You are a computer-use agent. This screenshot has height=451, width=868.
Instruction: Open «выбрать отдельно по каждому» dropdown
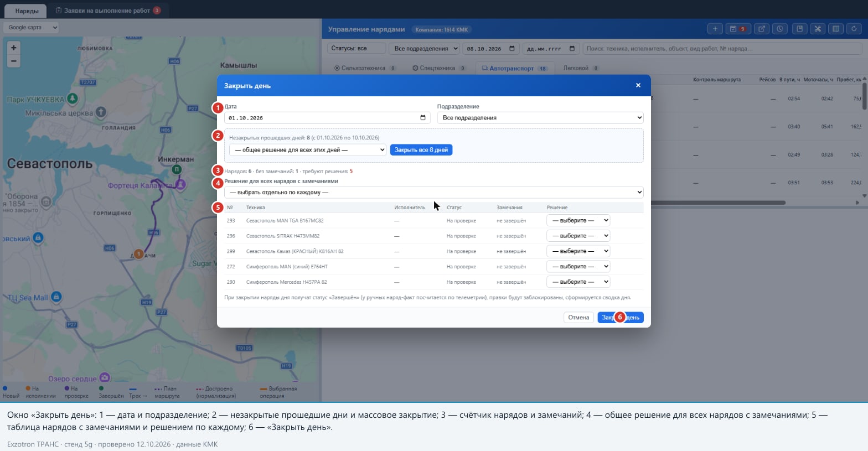coord(434,193)
